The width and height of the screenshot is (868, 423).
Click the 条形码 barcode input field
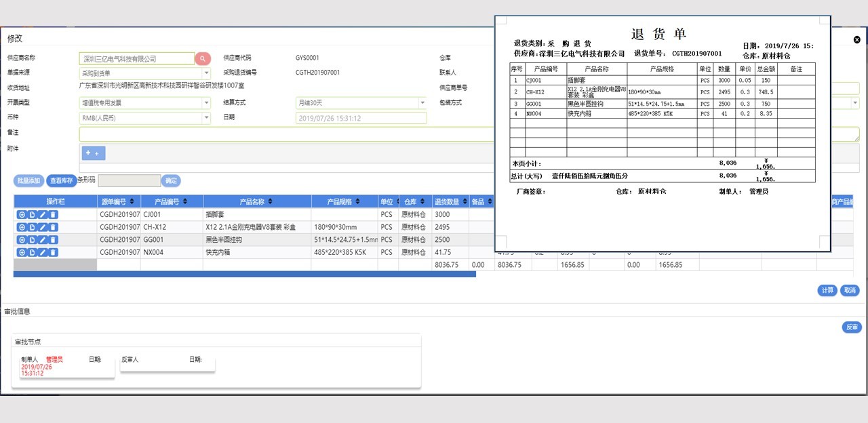pyautogui.click(x=129, y=181)
